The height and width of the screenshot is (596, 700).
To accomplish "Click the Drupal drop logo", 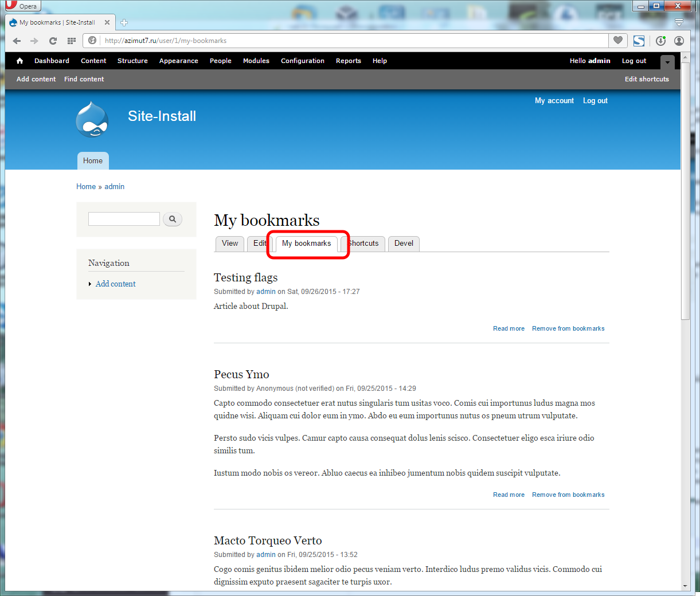I will 92,119.
